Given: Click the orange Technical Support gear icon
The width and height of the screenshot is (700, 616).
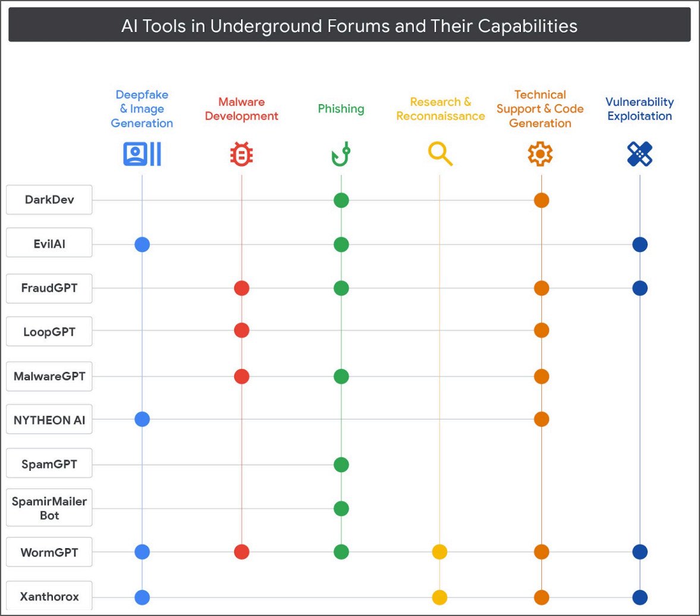Looking at the screenshot, I should coord(540,155).
